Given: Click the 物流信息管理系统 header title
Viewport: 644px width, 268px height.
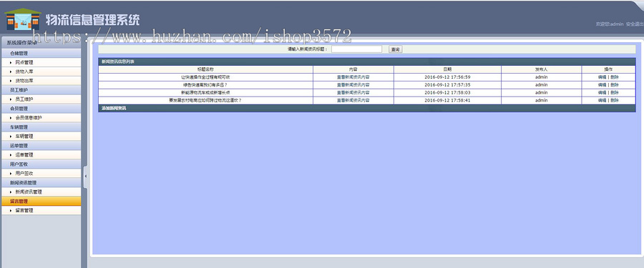Looking at the screenshot, I should [93, 19].
